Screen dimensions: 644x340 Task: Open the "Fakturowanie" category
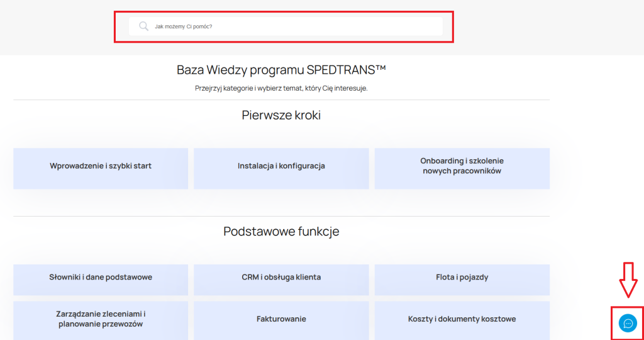(x=281, y=320)
